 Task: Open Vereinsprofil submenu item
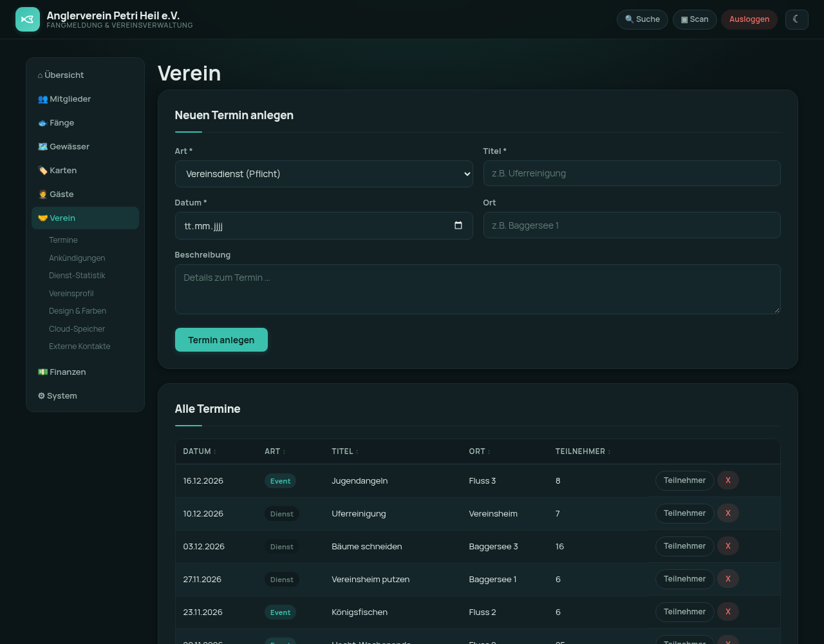[71, 294]
